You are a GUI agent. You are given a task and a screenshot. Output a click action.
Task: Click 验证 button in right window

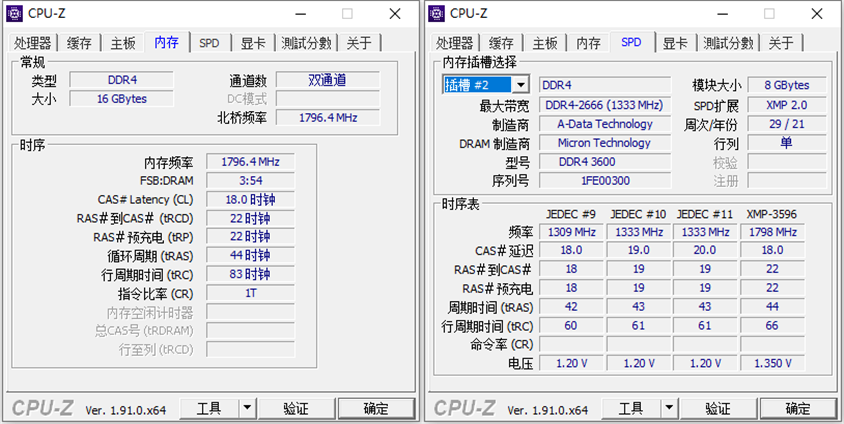(718, 409)
